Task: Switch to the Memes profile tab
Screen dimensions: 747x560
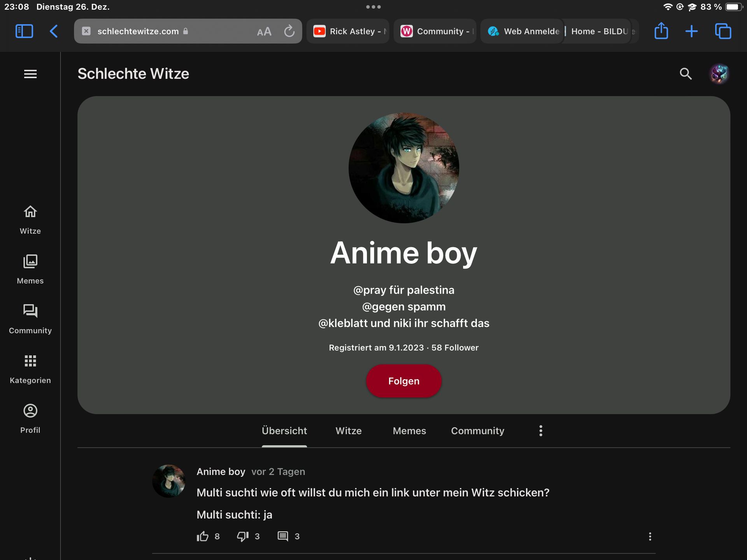Action: [x=409, y=430]
